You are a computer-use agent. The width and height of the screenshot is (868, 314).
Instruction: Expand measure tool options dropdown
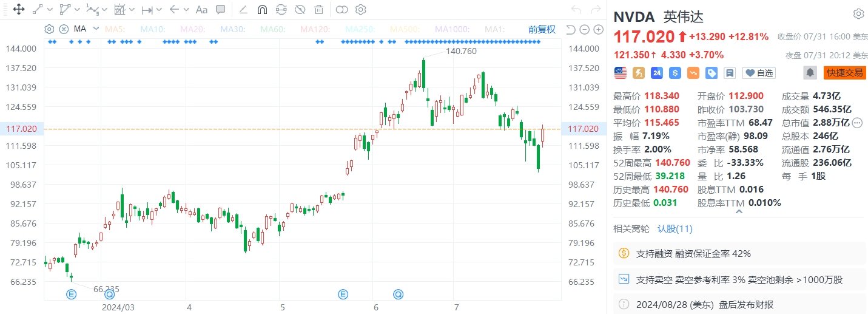pyautogui.click(x=160, y=10)
